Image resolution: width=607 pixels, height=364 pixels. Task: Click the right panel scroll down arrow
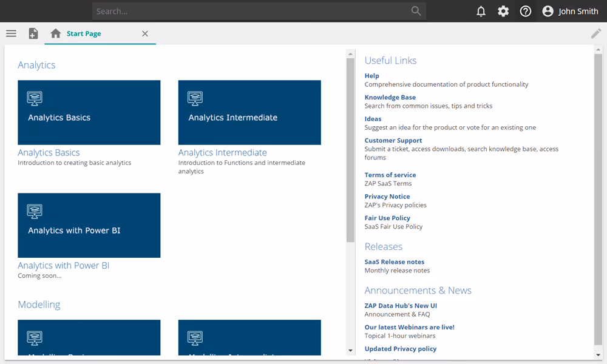[599, 355]
